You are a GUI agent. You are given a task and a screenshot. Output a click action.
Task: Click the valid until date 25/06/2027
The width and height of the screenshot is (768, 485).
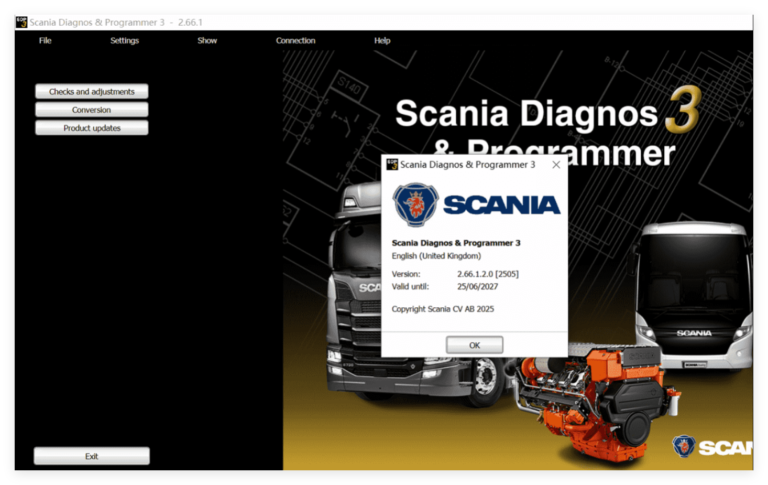click(478, 287)
